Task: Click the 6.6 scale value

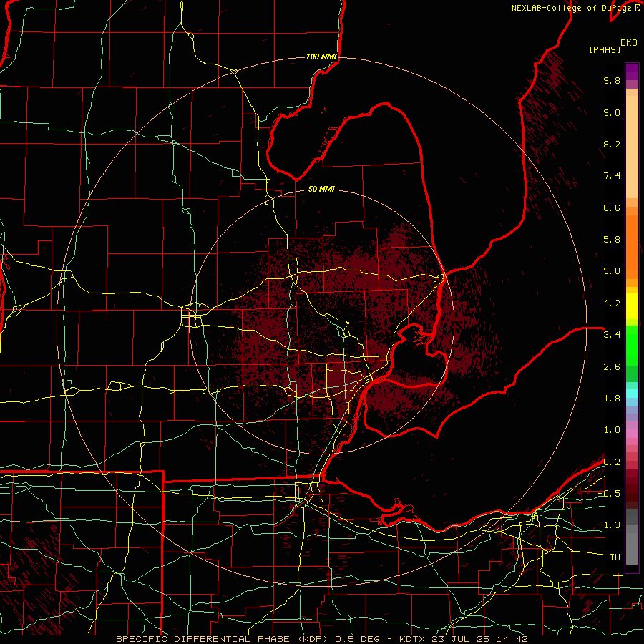Action: [x=612, y=208]
